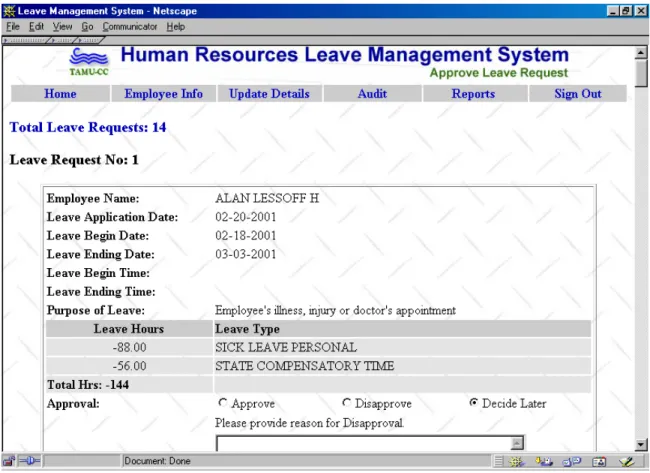Click the 'Leave Begin Time:' label
The image size is (650, 473).
point(98,273)
